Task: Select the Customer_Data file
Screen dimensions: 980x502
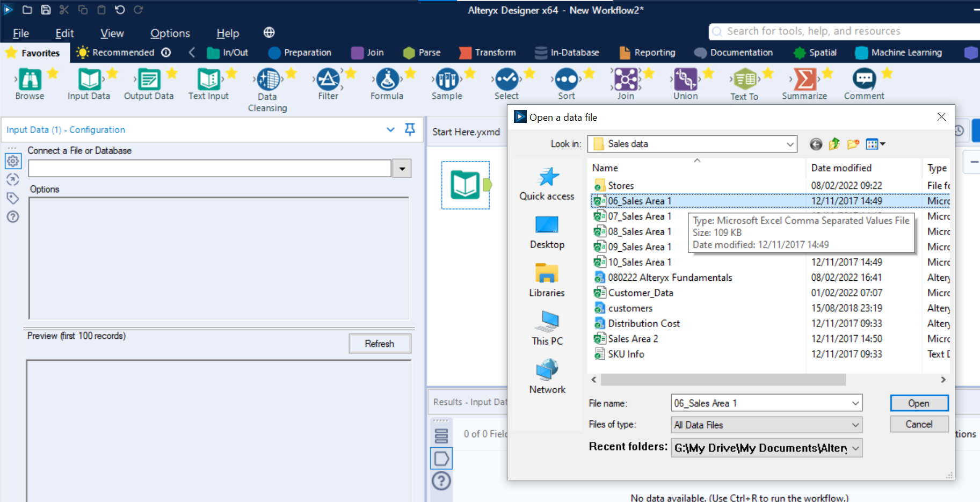Action: (641, 293)
